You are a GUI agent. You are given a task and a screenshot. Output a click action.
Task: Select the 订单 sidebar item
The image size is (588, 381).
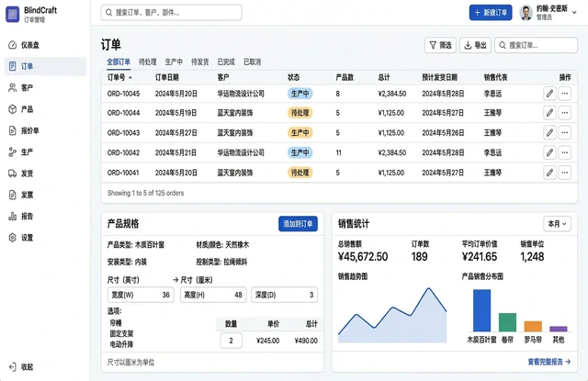pyautogui.click(x=45, y=66)
